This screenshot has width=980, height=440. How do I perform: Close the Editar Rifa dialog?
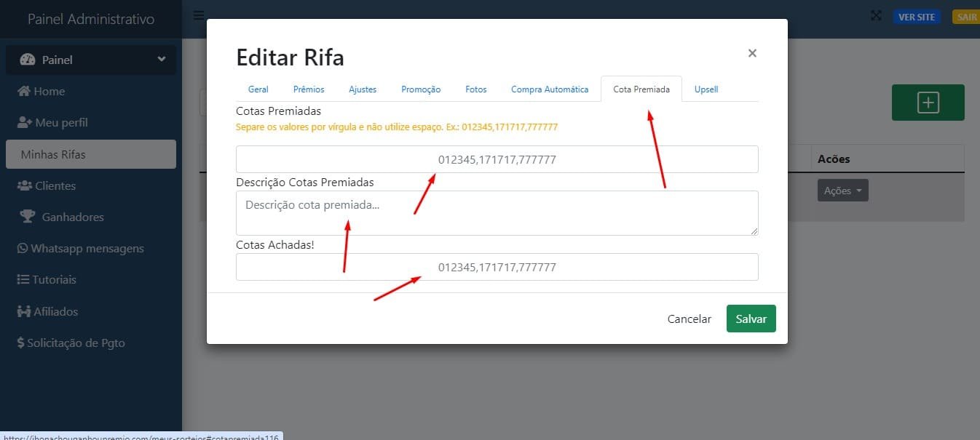752,53
